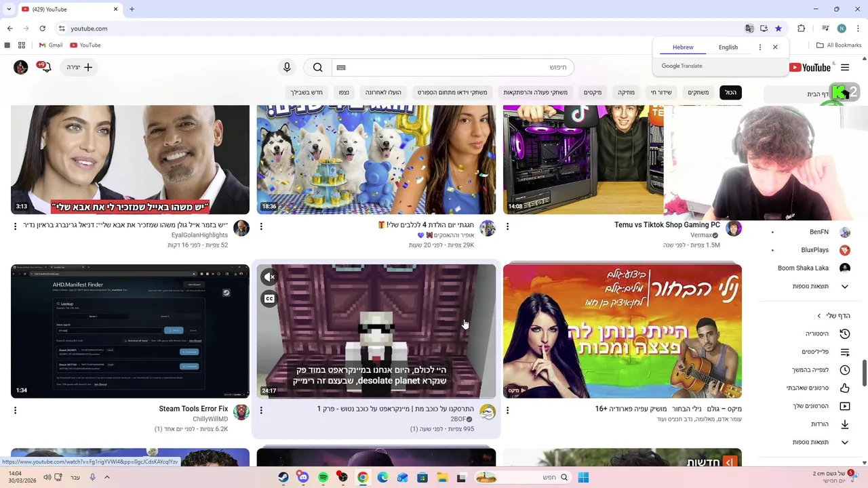Select the 'נצפו' filter chip
868x488 pixels.
(344, 92)
